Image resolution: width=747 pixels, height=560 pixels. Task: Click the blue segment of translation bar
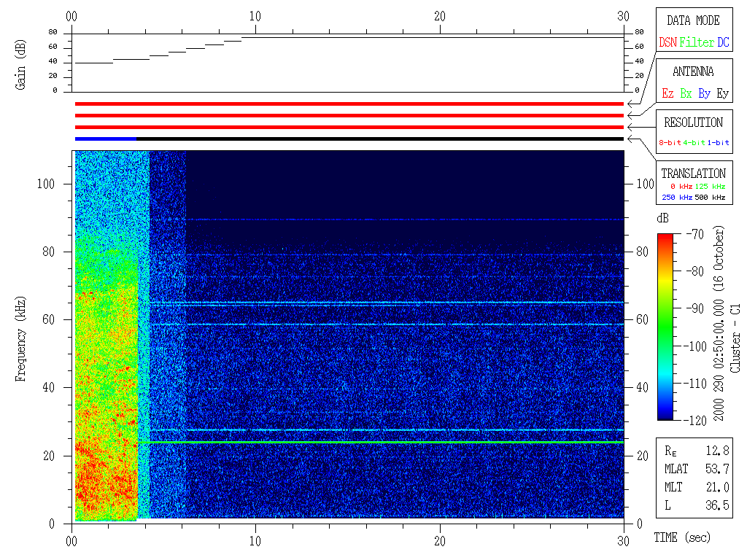pyautogui.click(x=106, y=139)
